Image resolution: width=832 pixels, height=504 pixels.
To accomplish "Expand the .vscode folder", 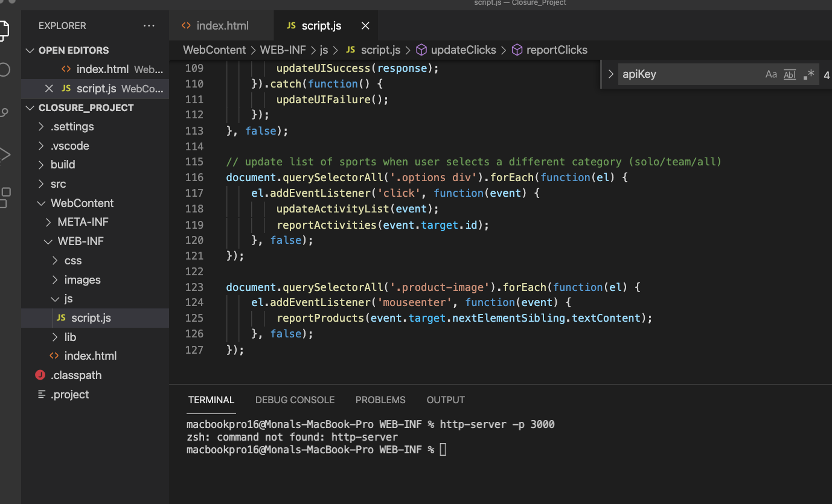I will point(41,146).
